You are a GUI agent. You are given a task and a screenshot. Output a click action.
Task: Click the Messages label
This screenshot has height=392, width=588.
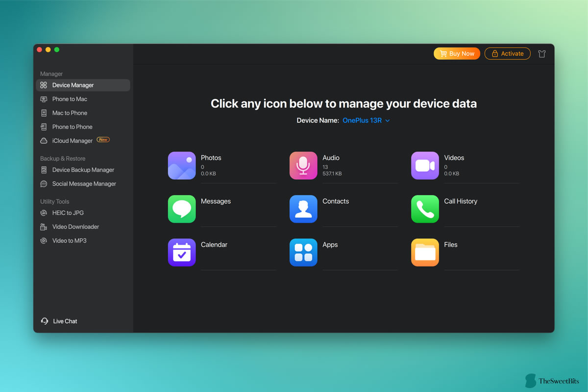coord(216,201)
